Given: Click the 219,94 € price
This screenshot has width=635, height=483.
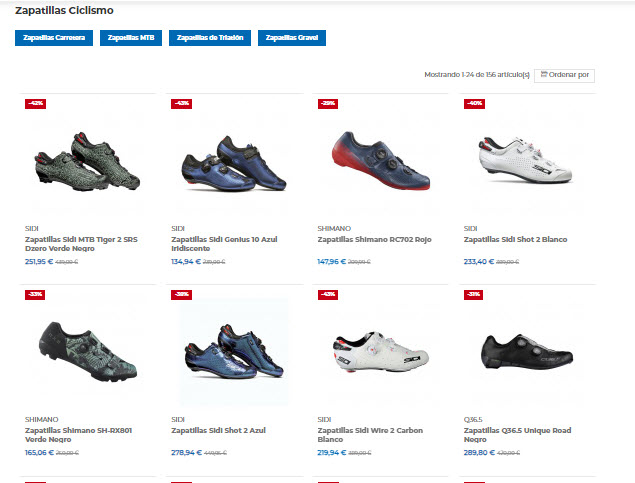Looking at the screenshot, I should [x=332, y=453].
